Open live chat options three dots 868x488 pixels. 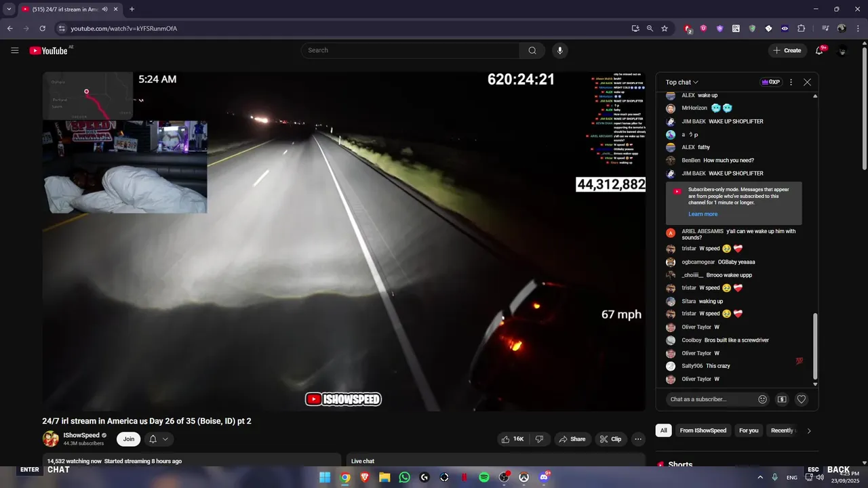coord(791,82)
